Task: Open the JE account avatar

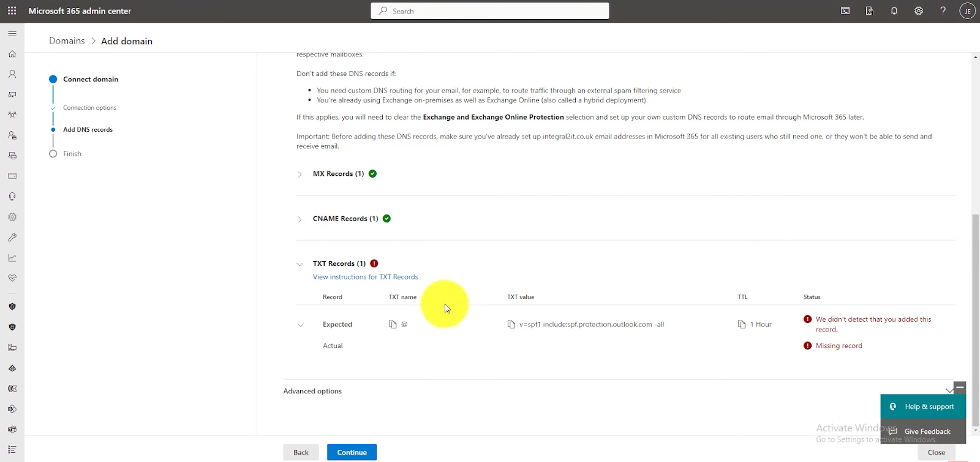Action: pyautogui.click(x=968, y=11)
